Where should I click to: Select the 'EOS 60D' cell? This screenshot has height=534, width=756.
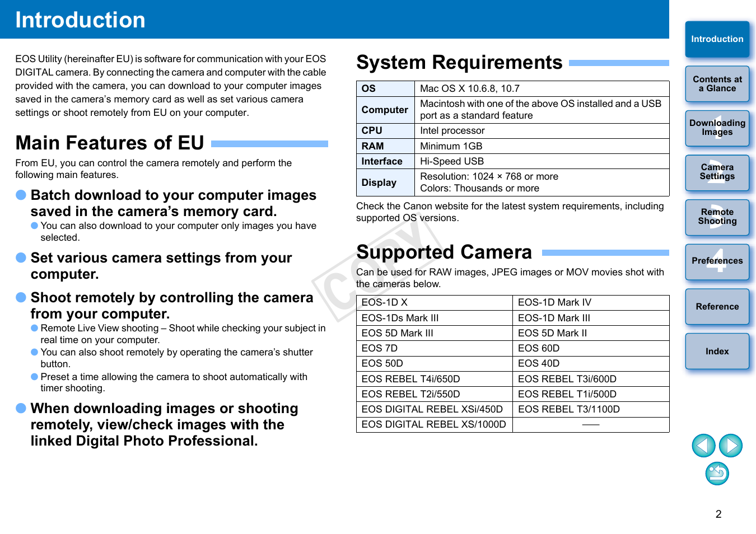point(591,348)
